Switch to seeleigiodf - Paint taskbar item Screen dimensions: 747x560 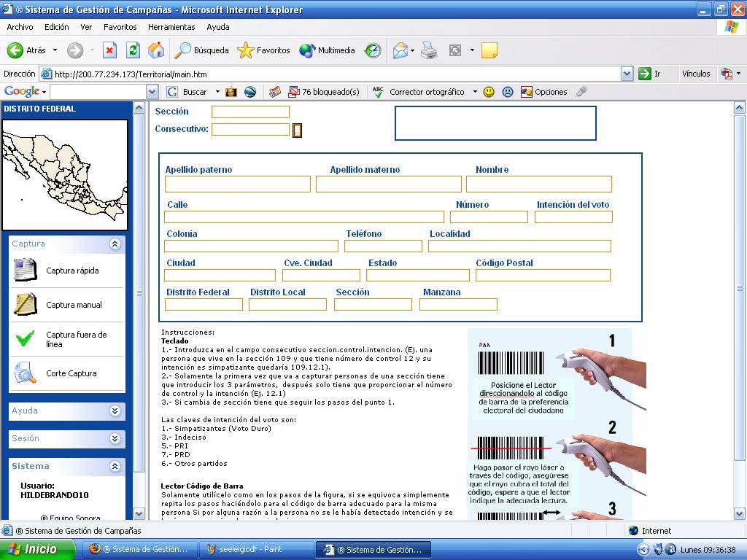coord(256,550)
